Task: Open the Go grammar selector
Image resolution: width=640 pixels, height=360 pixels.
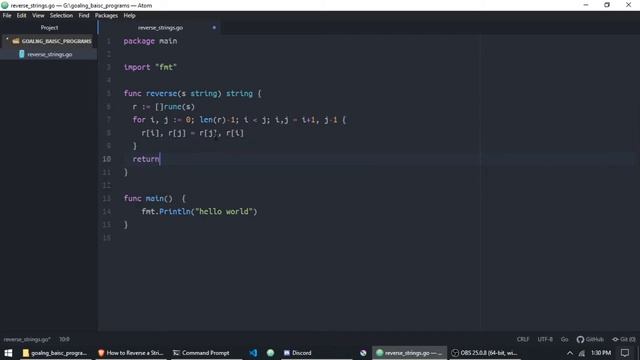Action: coord(564,339)
